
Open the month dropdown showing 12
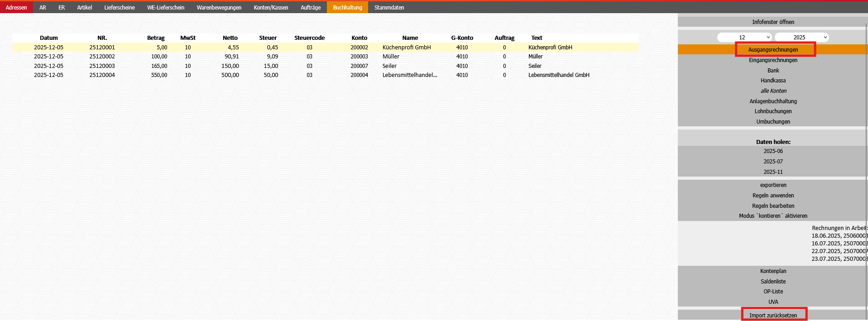coord(744,38)
